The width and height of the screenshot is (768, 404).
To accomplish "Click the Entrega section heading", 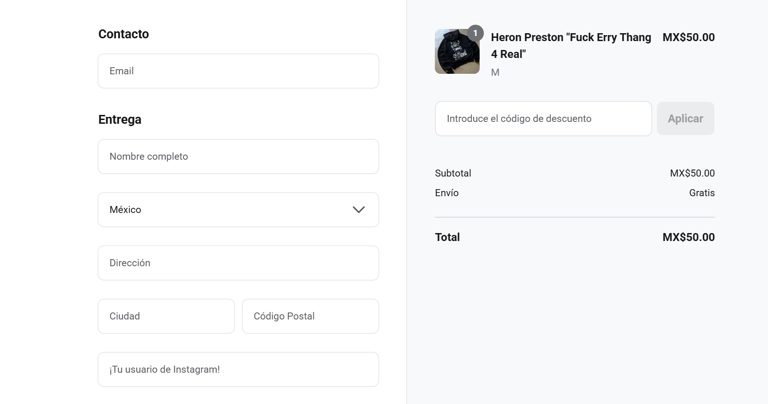I will point(119,119).
